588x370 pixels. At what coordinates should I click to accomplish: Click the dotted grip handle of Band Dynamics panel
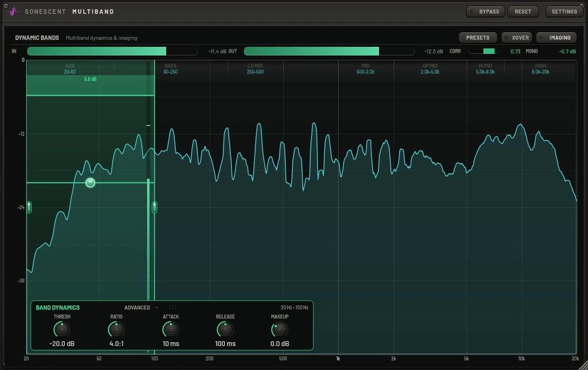173,307
